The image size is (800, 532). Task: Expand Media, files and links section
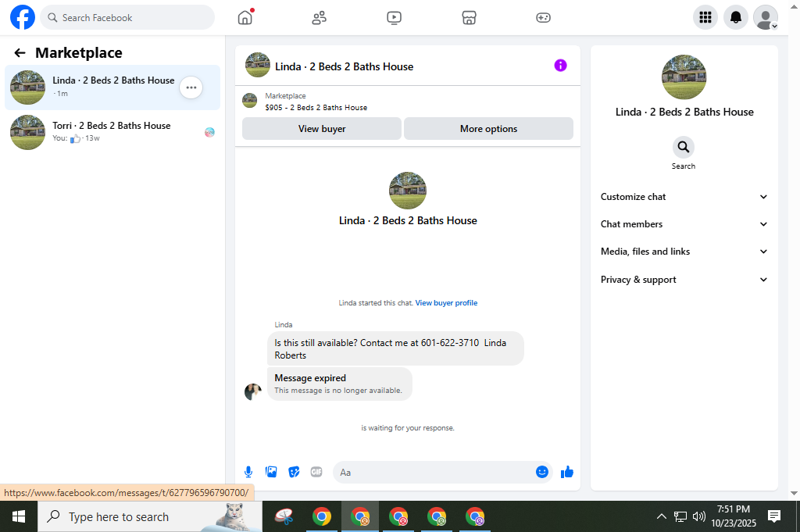684,252
